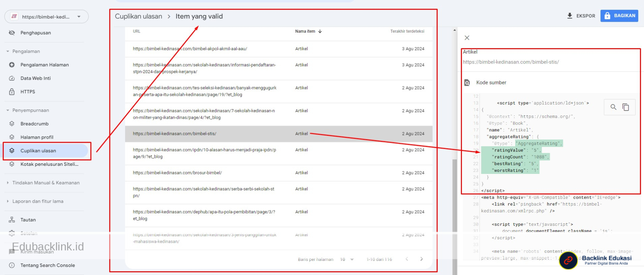Open Data Web Inti report
644x275 pixels.
coord(35,78)
